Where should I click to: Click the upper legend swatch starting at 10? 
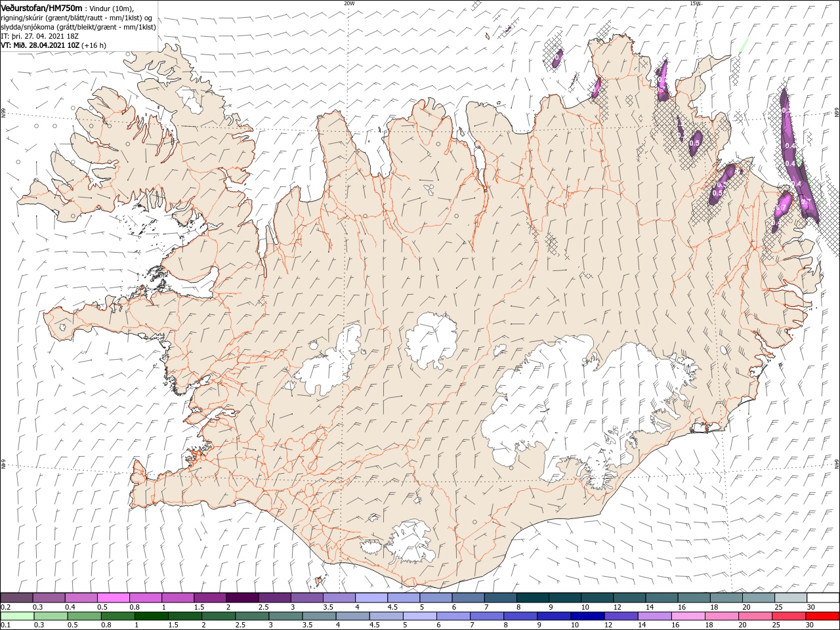pyautogui.click(x=597, y=598)
